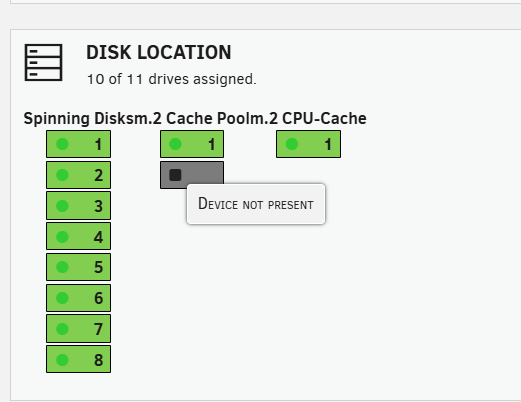Click the empty gray cache pool slot

tap(192, 173)
